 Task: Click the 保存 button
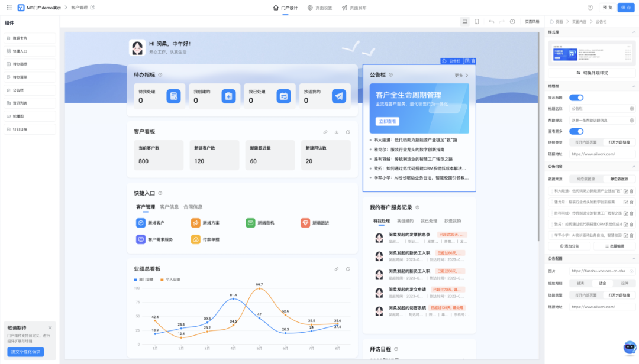pos(625,8)
